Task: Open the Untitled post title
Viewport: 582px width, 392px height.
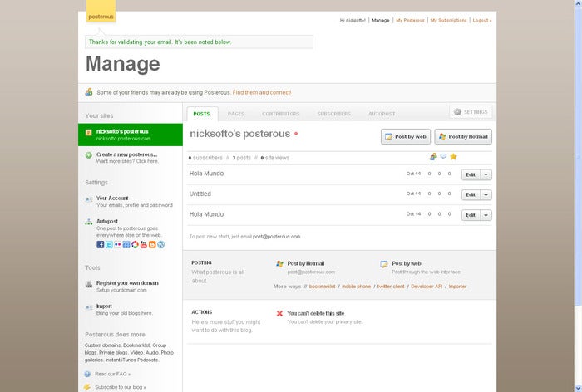Action: (x=200, y=194)
